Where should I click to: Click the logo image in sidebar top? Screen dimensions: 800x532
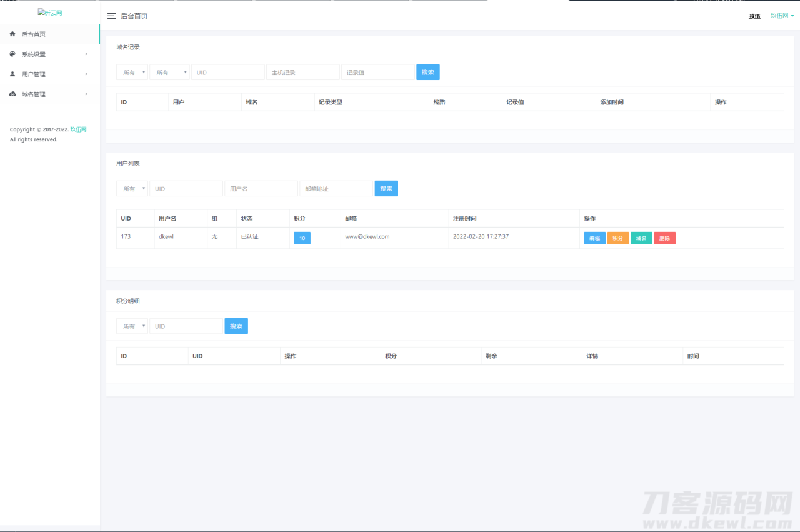[50, 13]
